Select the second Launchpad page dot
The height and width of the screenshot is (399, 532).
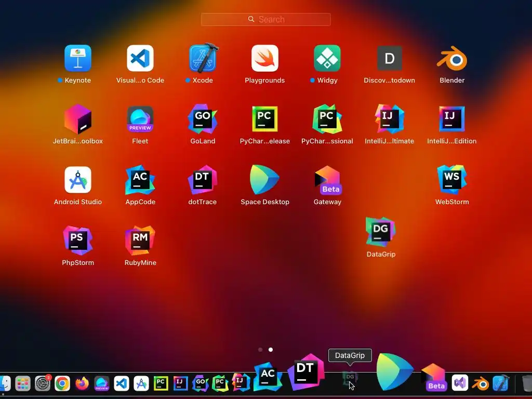point(270,350)
